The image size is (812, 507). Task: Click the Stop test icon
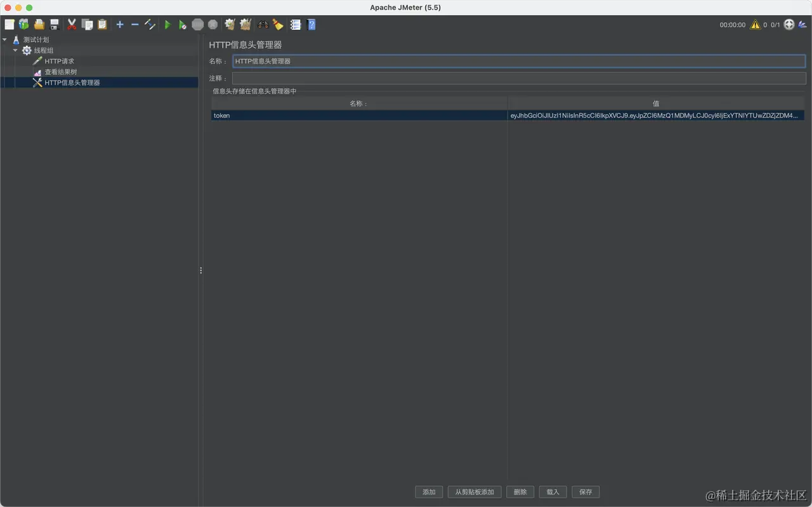(x=198, y=25)
